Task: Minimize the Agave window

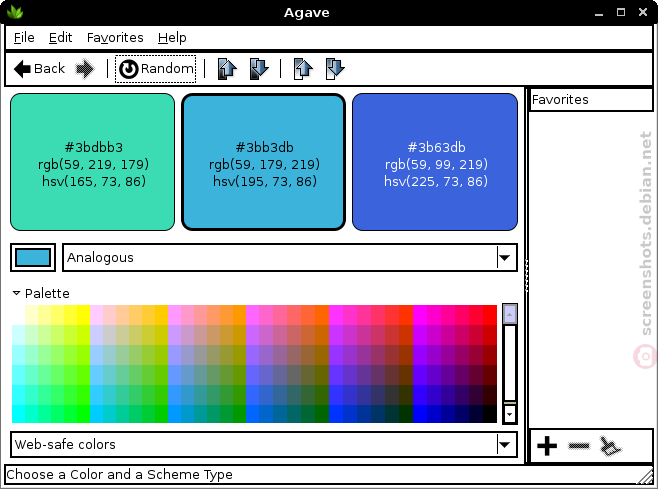Action: 599,13
